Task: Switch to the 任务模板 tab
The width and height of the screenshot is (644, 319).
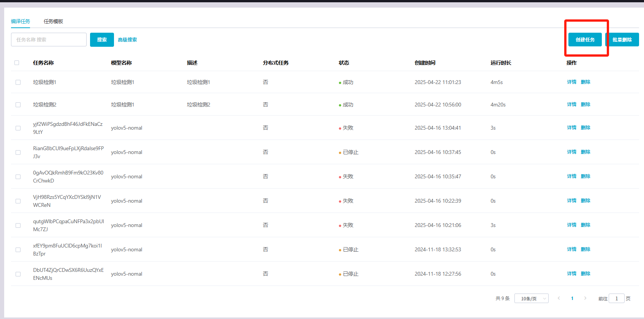Action: pyautogui.click(x=53, y=21)
